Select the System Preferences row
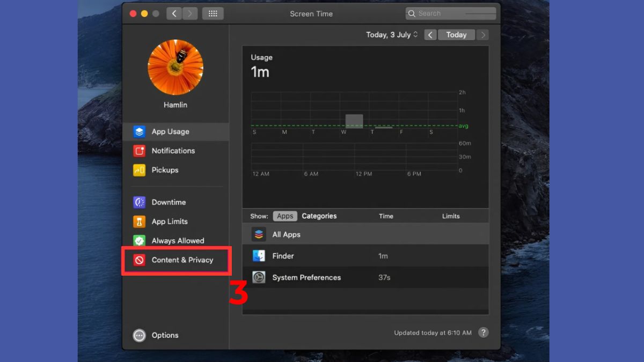This screenshot has height=362, width=644. tap(365, 277)
